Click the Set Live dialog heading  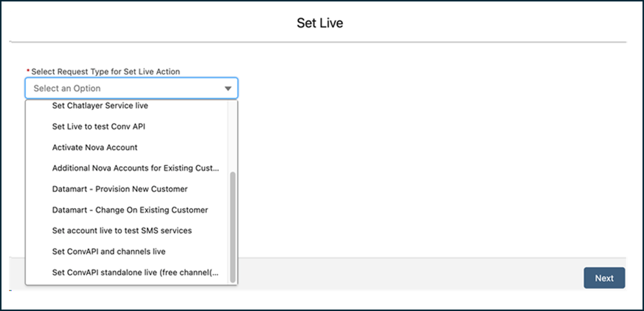tap(320, 23)
